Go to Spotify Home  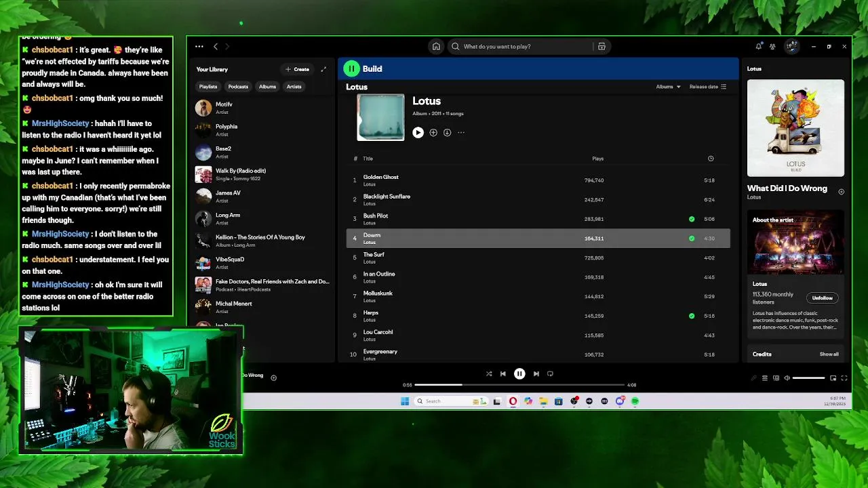[436, 47]
